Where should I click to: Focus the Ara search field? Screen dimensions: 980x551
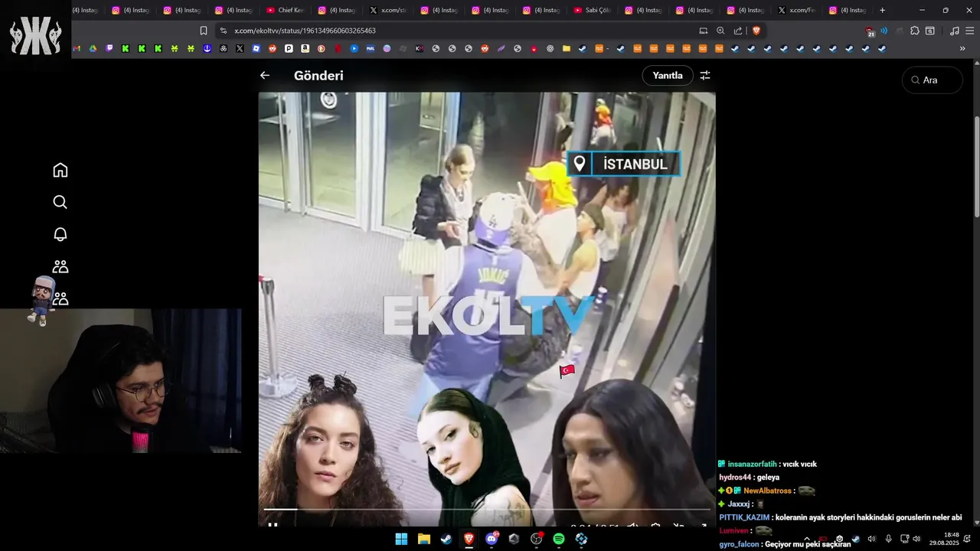pos(933,80)
